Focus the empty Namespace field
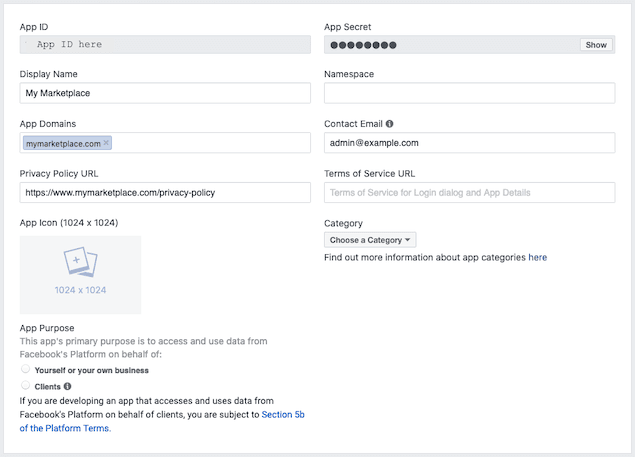 tap(469, 93)
